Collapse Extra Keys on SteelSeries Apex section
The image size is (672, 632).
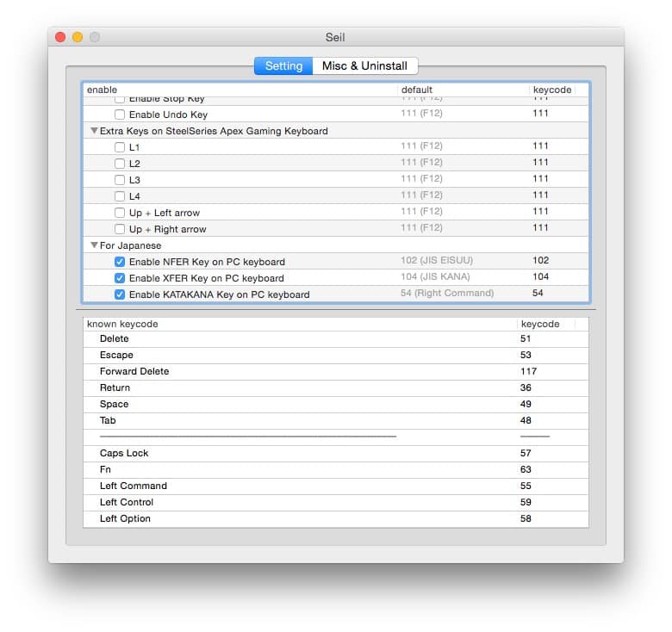[94, 131]
